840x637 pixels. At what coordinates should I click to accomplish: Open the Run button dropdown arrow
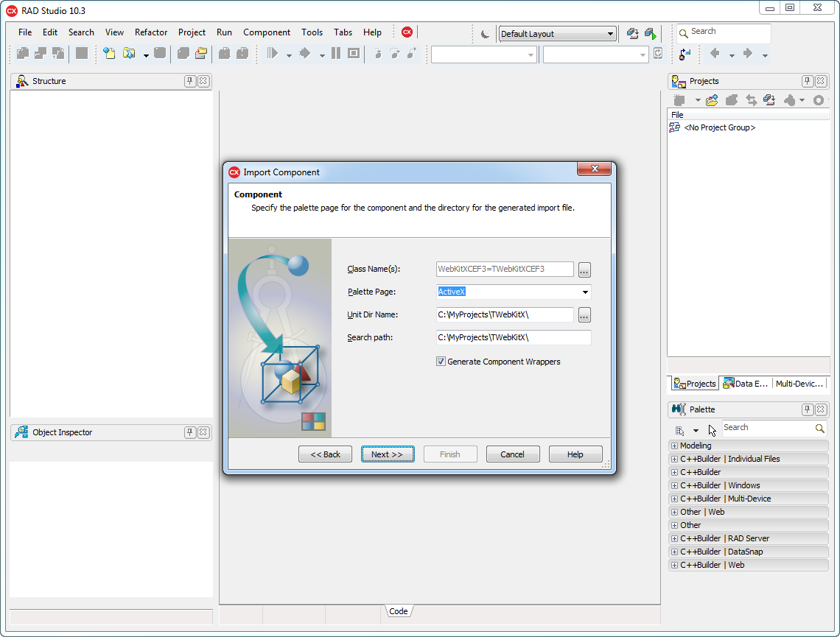point(289,55)
